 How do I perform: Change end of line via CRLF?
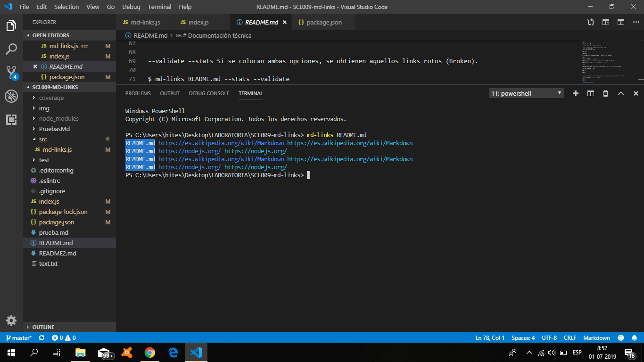pyautogui.click(x=570, y=338)
